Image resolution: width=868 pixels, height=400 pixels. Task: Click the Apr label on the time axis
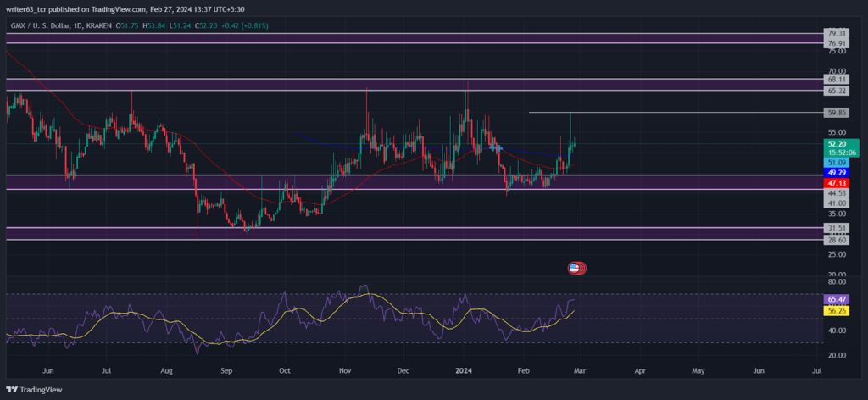click(x=640, y=369)
